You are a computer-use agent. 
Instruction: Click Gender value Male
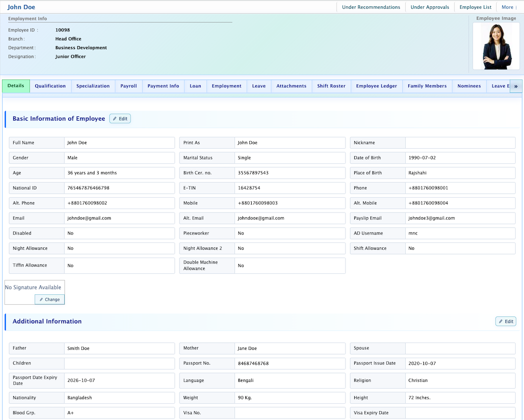(72, 157)
